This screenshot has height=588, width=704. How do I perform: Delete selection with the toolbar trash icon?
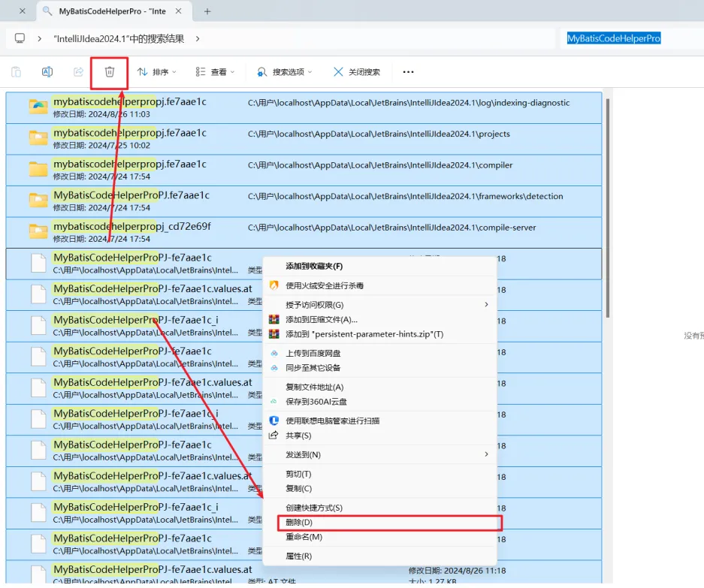tap(110, 72)
